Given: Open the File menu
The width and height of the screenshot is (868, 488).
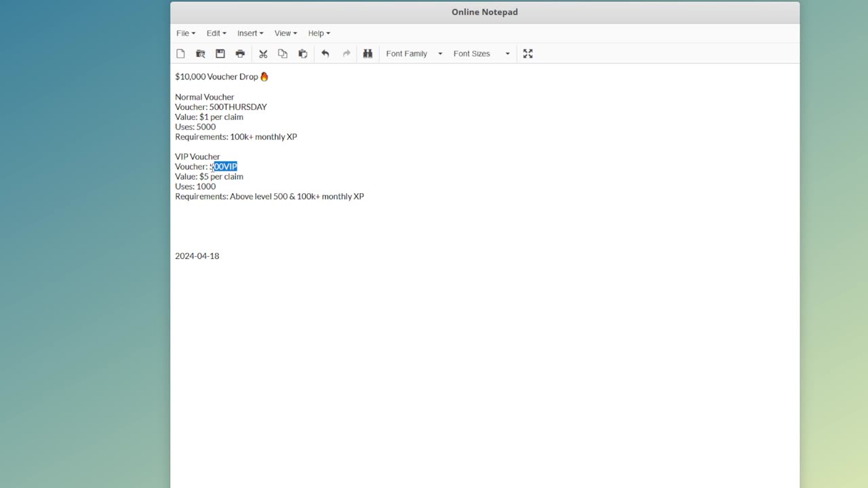Looking at the screenshot, I should click(x=186, y=33).
